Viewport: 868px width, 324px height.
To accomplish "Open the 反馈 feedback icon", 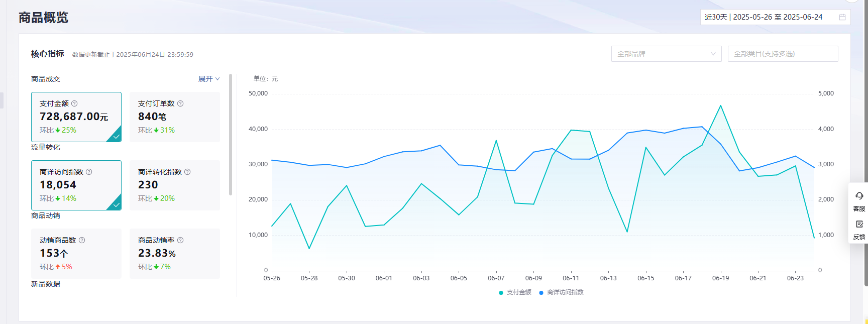I will point(859,225).
